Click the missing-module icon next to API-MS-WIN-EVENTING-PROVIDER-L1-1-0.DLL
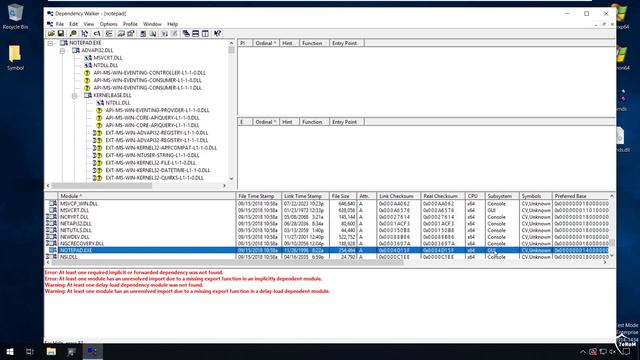The width and height of the screenshot is (640, 360). 99,110
